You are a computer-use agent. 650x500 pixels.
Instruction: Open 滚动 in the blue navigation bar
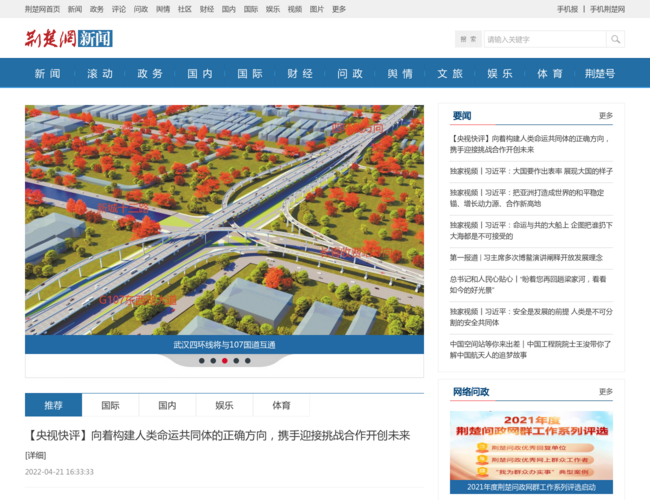100,73
